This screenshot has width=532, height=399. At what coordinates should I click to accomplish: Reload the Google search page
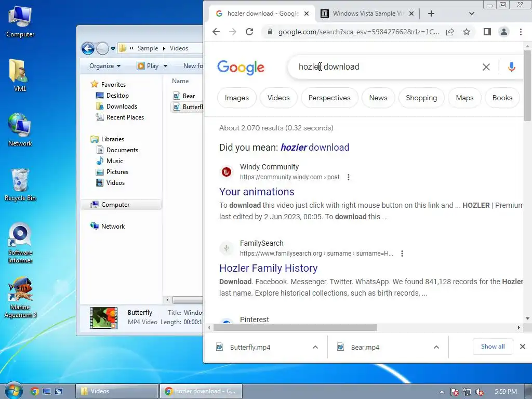coord(249,32)
